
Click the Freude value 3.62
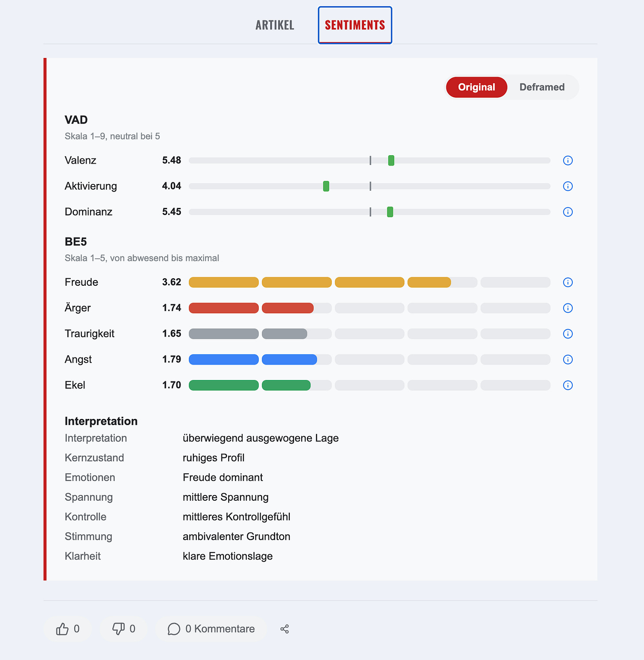pyautogui.click(x=172, y=282)
